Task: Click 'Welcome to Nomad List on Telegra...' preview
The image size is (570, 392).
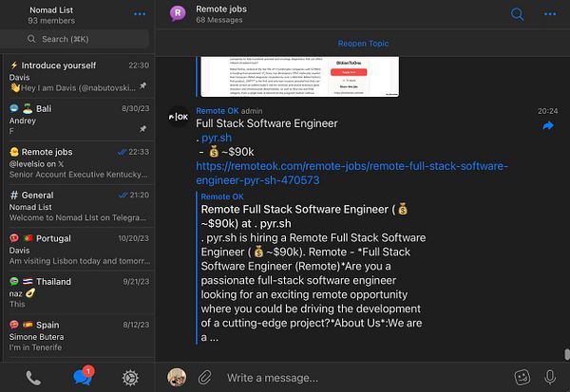Action: (78, 217)
